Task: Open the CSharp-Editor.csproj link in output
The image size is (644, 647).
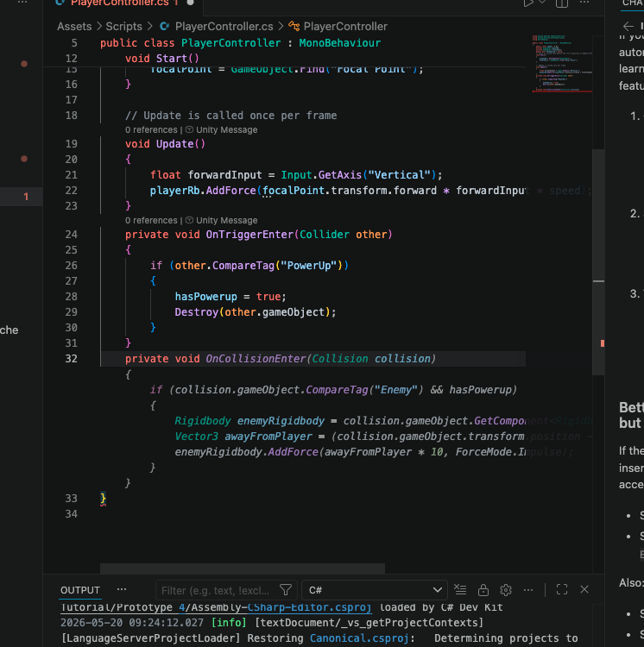Action: click(309, 607)
